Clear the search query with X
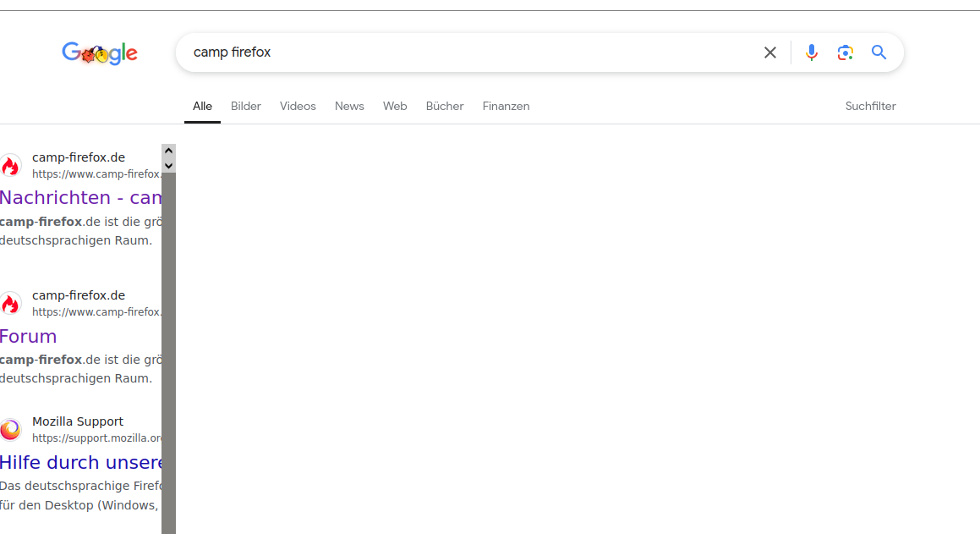Screen dimensions: 980x534 click(770, 52)
